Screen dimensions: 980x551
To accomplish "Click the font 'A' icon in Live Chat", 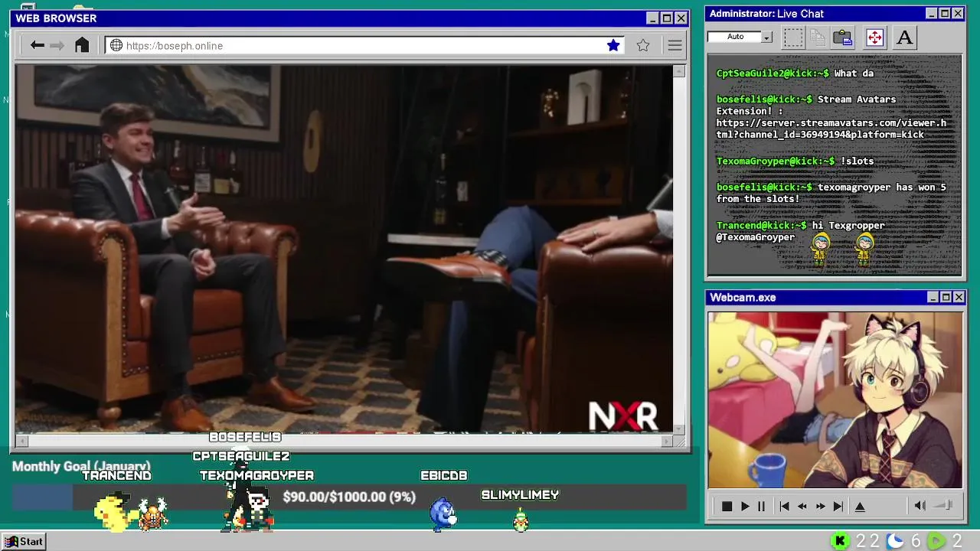I will [904, 37].
